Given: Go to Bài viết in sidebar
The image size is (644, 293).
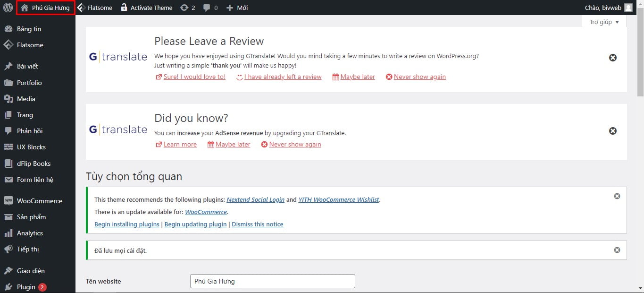Looking at the screenshot, I should pyautogui.click(x=27, y=66).
